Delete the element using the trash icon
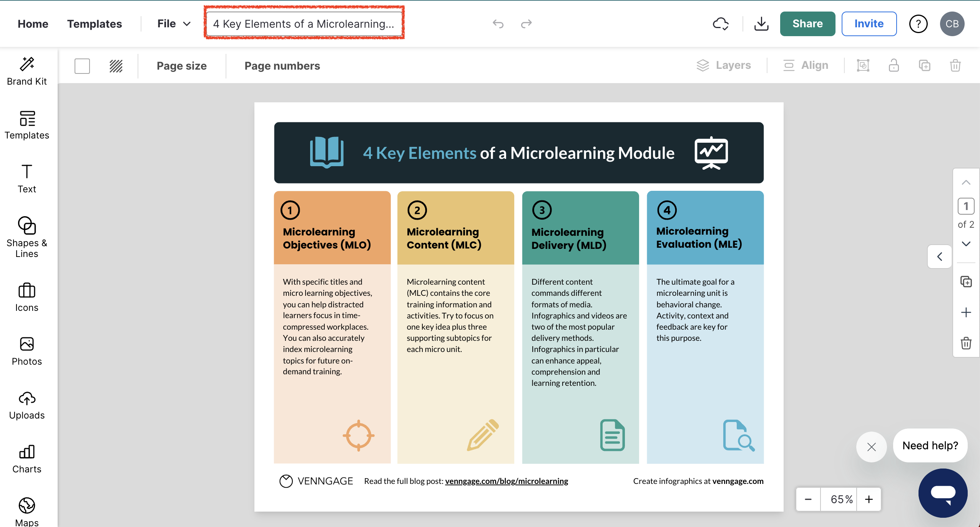 pos(955,65)
